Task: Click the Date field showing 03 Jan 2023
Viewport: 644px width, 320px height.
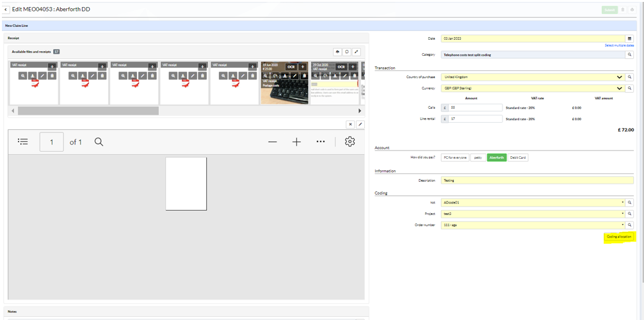Action: 533,38
